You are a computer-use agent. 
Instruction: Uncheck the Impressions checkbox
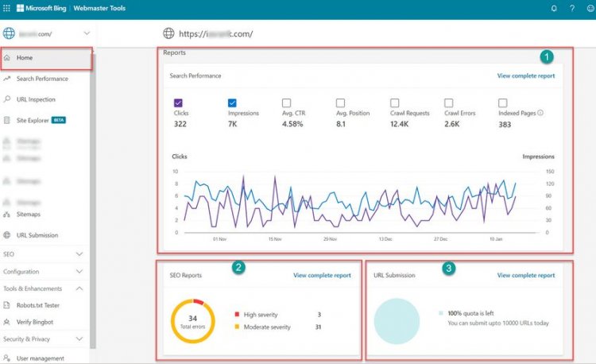click(x=232, y=103)
